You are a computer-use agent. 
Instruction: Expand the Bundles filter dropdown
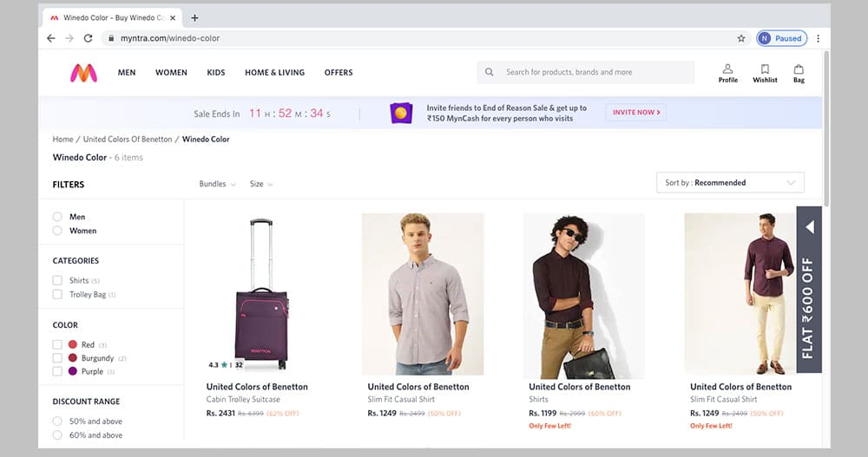point(218,184)
